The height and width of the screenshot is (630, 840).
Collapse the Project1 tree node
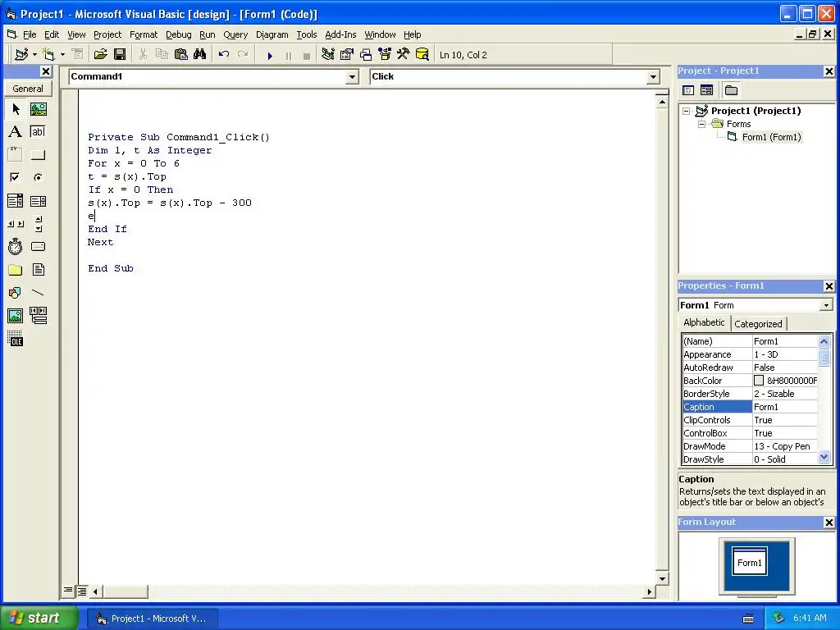click(x=687, y=112)
